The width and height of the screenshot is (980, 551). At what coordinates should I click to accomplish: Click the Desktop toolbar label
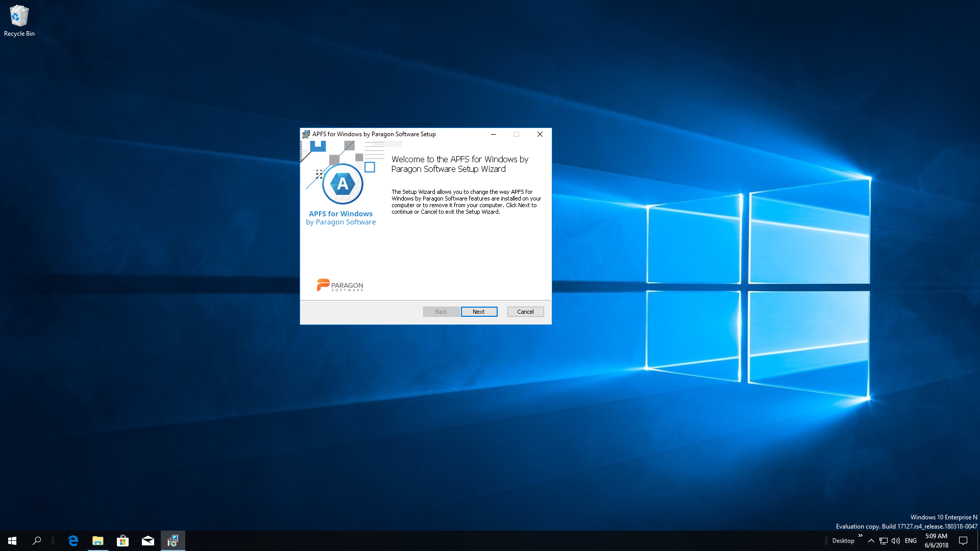[x=843, y=541]
